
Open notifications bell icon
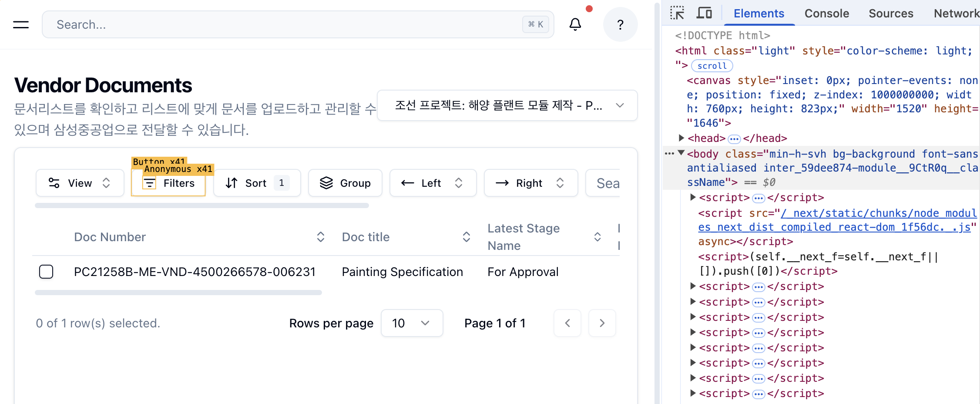point(575,24)
